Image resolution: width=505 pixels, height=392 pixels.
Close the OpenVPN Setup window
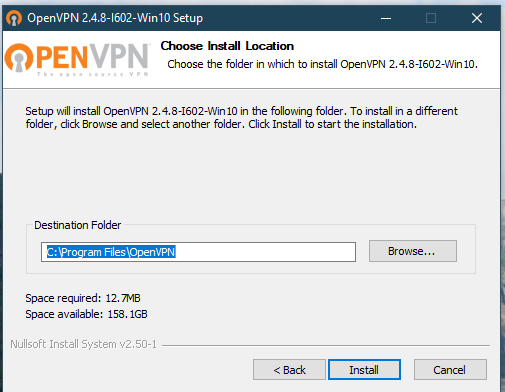click(477, 18)
